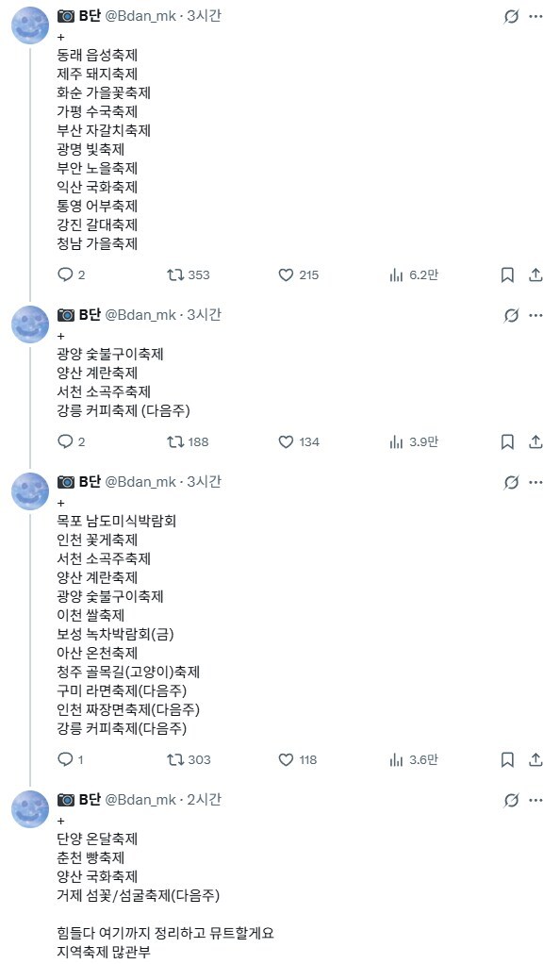The height and width of the screenshot is (964, 560).
Task: Share the tweet listing 목포 남도미식박람회
Action: (537, 759)
